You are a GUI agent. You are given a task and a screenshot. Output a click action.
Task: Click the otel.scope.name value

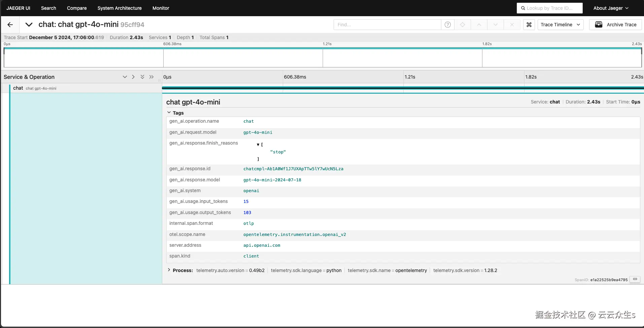295,235
